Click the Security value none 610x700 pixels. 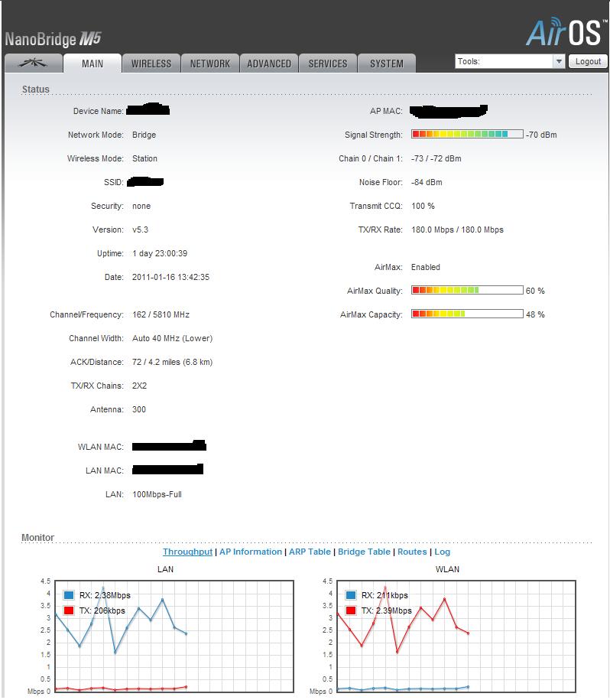[x=141, y=206]
